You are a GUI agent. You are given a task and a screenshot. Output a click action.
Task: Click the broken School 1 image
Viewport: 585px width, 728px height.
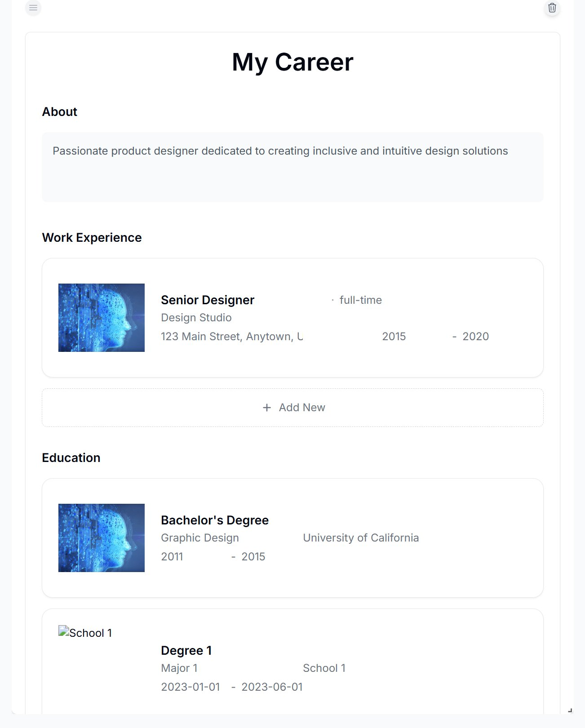coord(85,633)
